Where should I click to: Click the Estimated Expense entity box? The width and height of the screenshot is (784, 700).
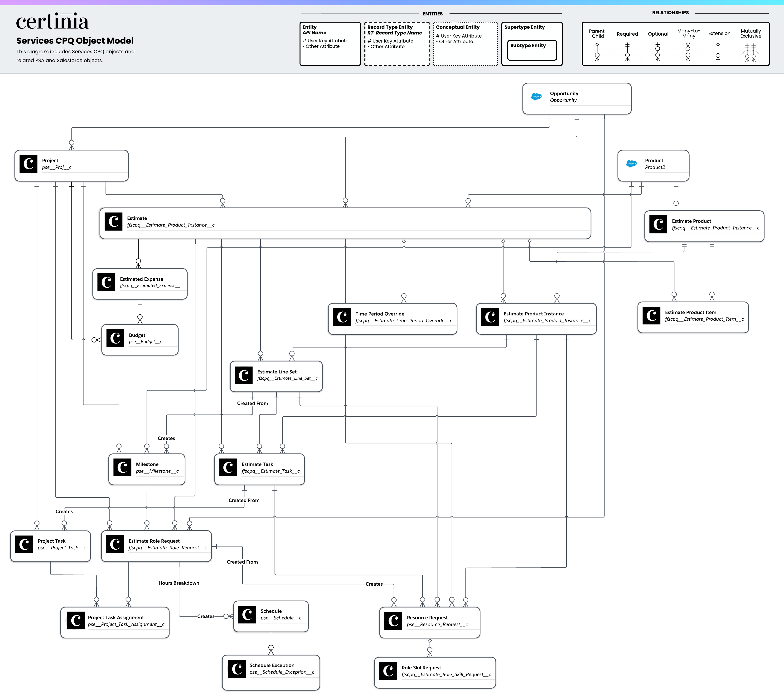tap(140, 284)
